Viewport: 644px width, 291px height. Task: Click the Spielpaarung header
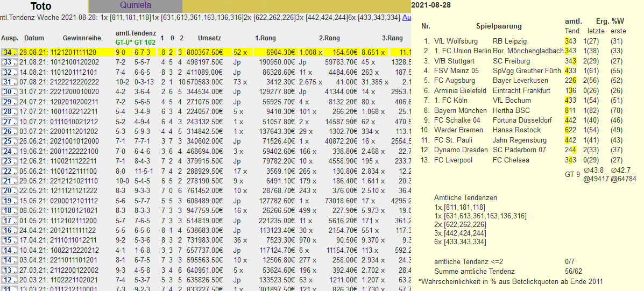[499, 26]
